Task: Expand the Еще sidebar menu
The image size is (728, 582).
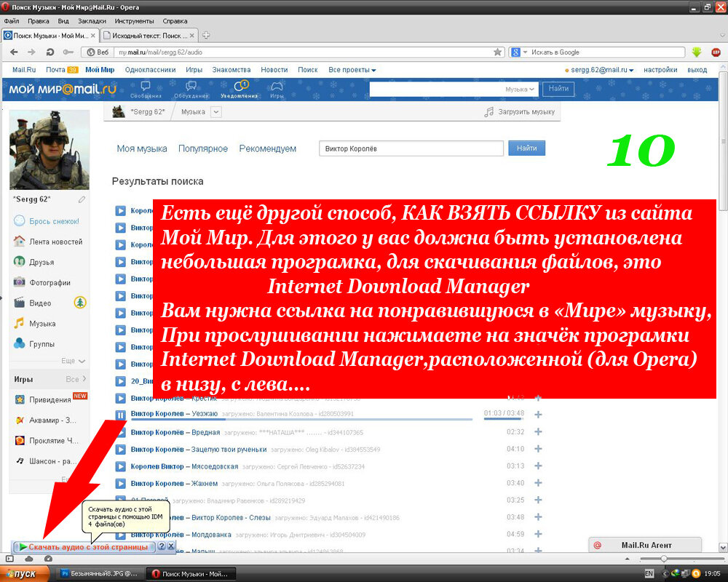Action: coord(74,361)
